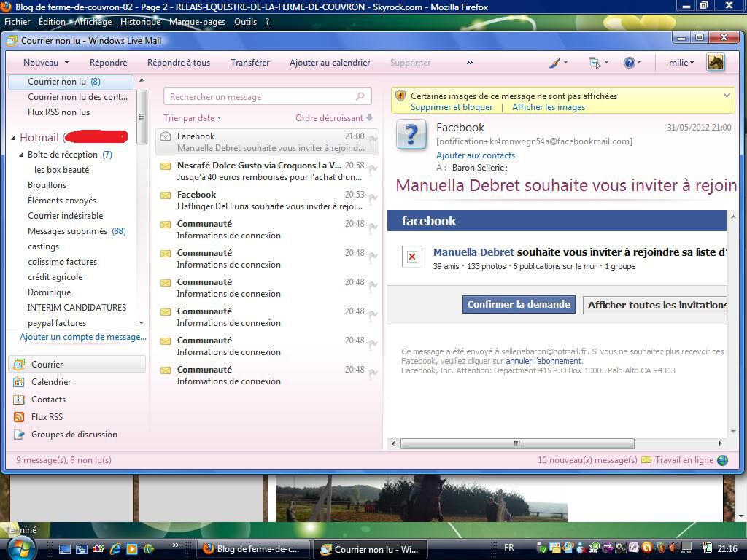Screen dimensions: 747x560
Task: Click the Afficher les images link
Action: (549, 107)
